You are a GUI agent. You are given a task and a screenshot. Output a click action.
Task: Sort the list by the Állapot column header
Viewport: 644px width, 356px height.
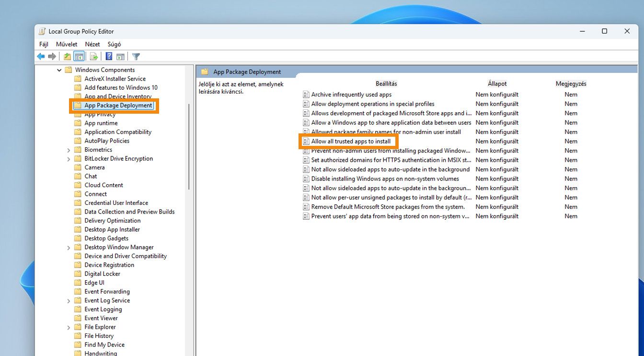pyautogui.click(x=497, y=83)
